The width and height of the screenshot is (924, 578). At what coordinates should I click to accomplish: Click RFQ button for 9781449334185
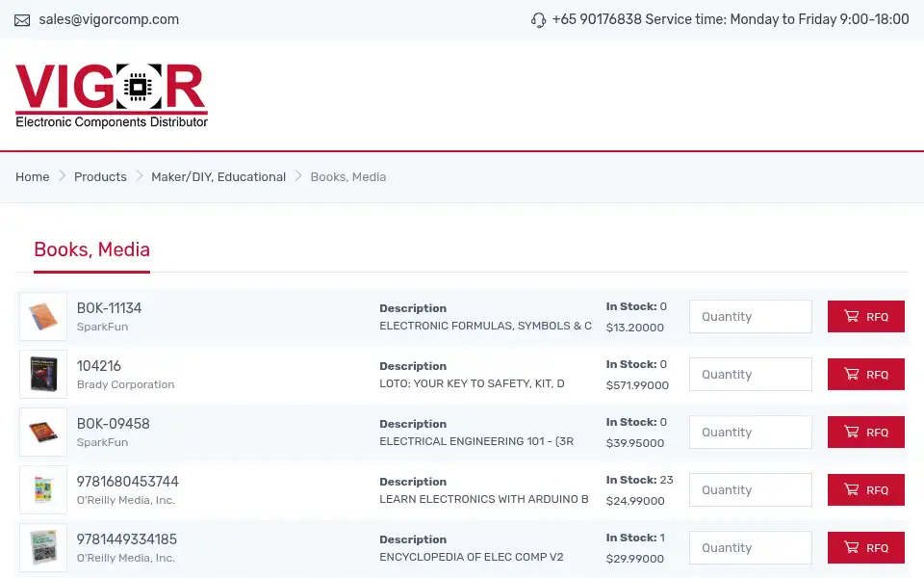pyautogui.click(x=865, y=548)
